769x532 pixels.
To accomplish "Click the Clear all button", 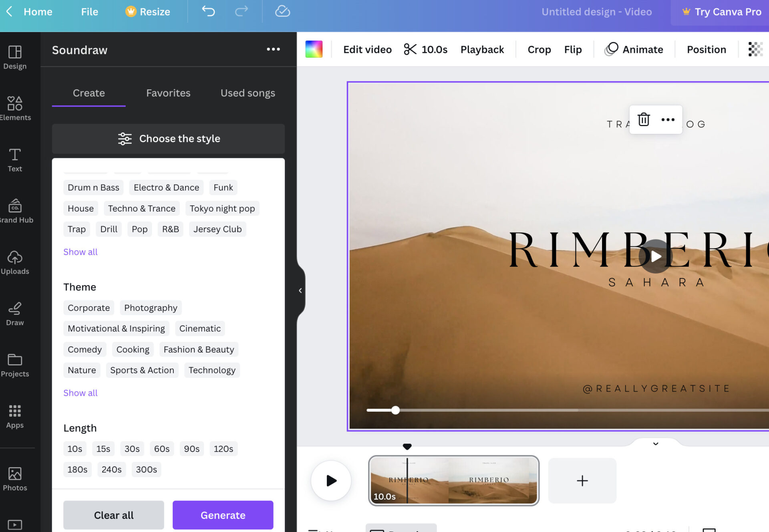I will click(114, 515).
